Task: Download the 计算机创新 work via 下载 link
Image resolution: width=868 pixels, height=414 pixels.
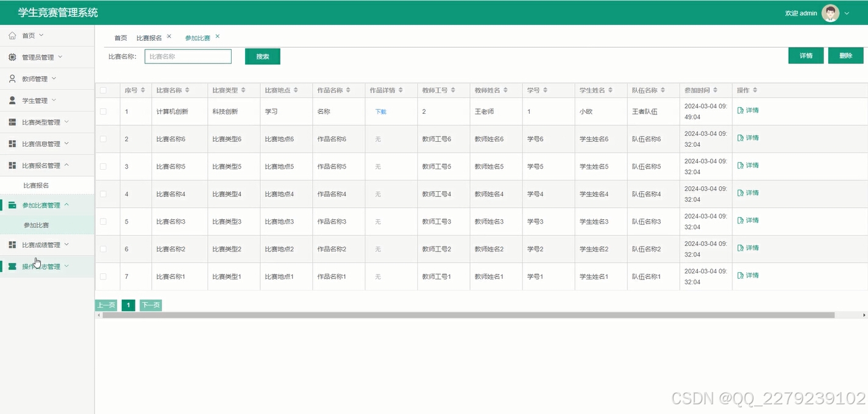Action: pyautogui.click(x=380, y=111)
